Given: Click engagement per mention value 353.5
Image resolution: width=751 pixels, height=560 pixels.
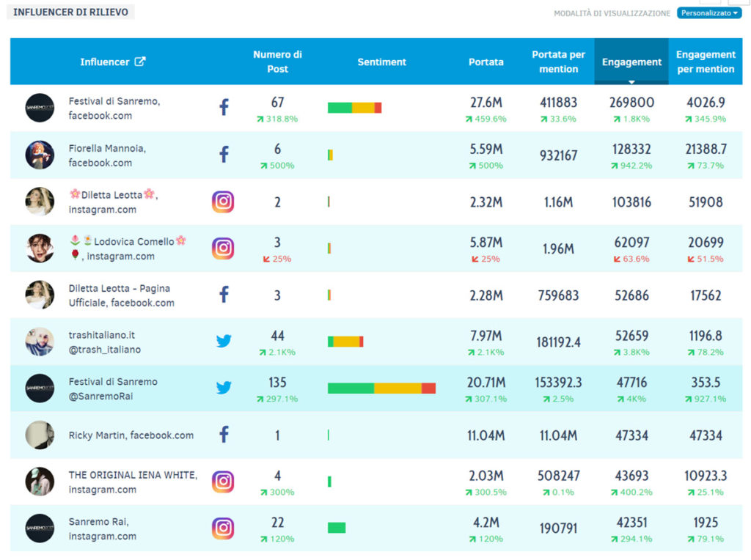Looking at the screenshot, I should point(706,382).
